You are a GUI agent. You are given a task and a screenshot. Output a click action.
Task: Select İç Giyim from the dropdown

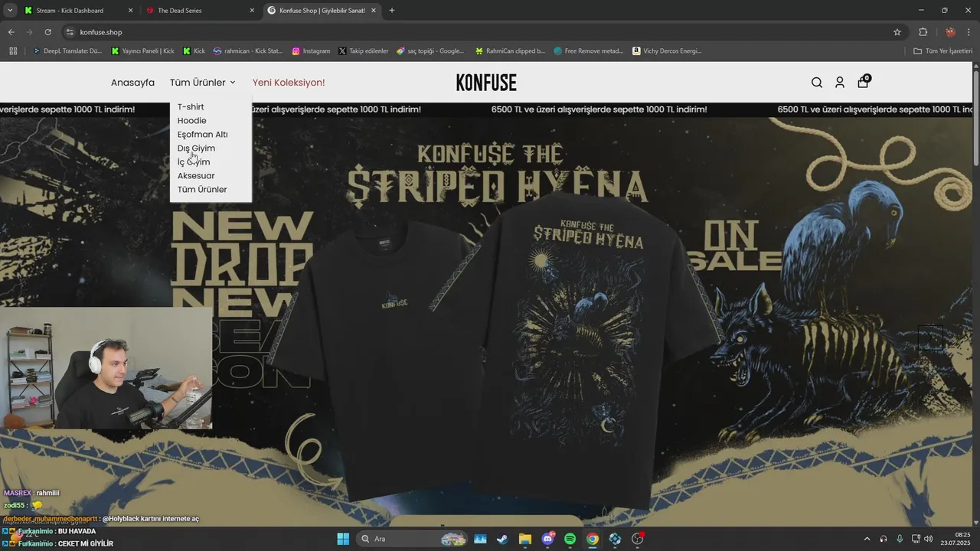tap(194, 162)
